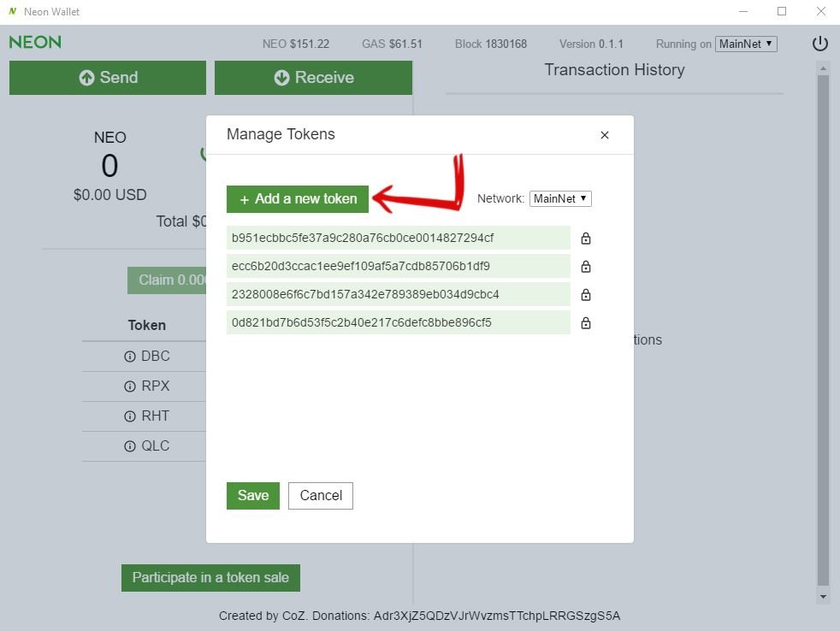Click the RPX token name
Screen dimensions: 840x631
tap(156, 386)
